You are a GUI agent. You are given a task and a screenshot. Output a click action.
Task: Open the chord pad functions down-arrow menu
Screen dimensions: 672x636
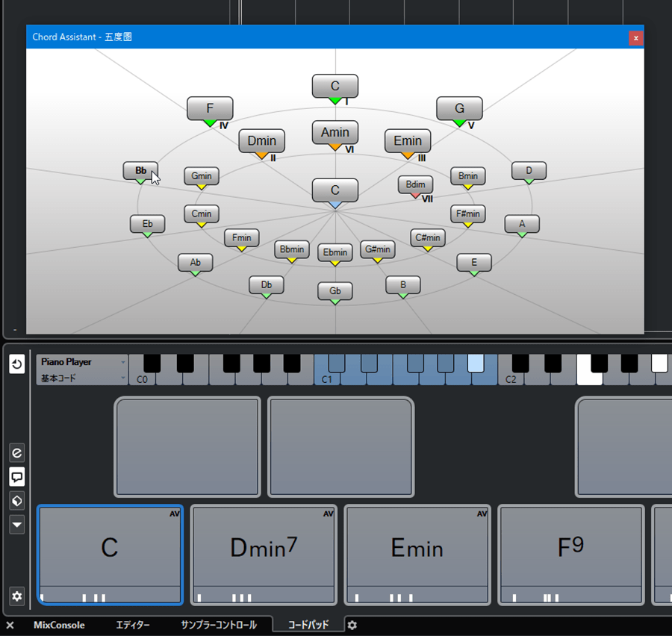[16, 525]
